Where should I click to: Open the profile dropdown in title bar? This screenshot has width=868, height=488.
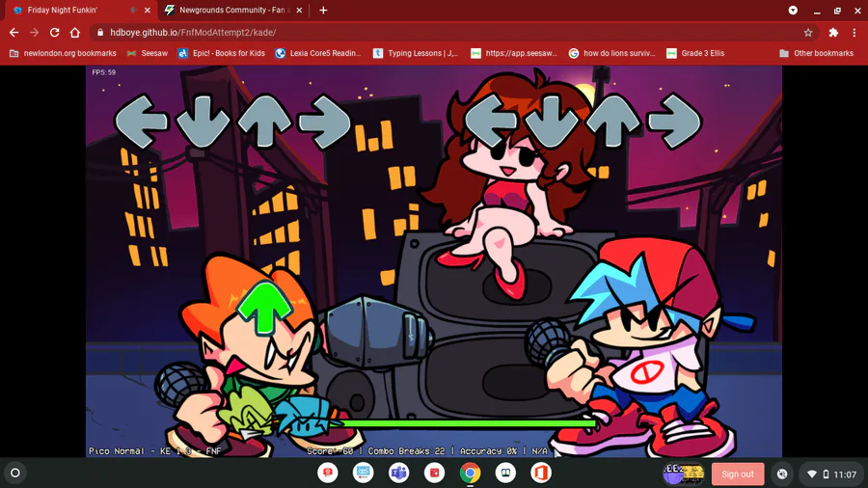[x=793, y=10]
